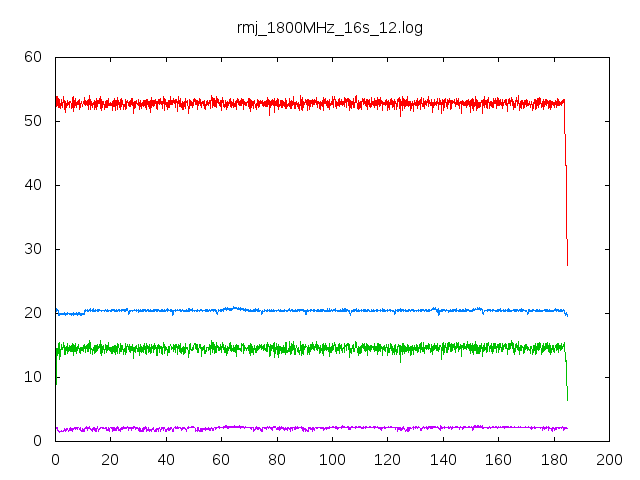Click the x-axis label 200

click(x=609, y=460)
